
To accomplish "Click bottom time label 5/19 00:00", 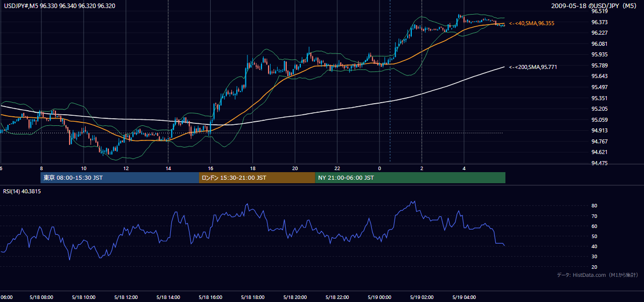I will 379,297.
